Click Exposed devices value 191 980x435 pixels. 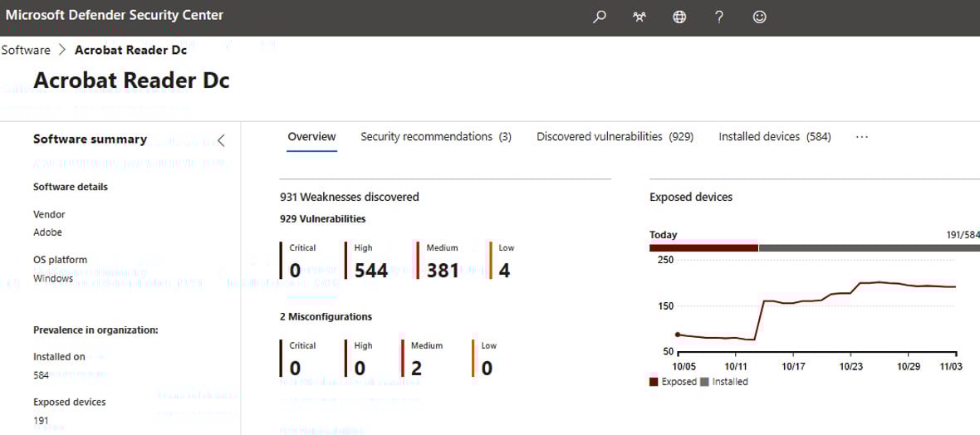coord(41,421)
